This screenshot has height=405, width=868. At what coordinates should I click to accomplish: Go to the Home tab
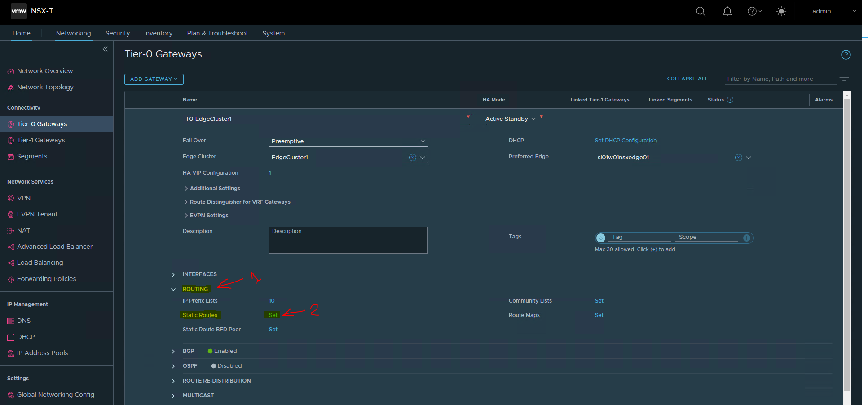22,33
